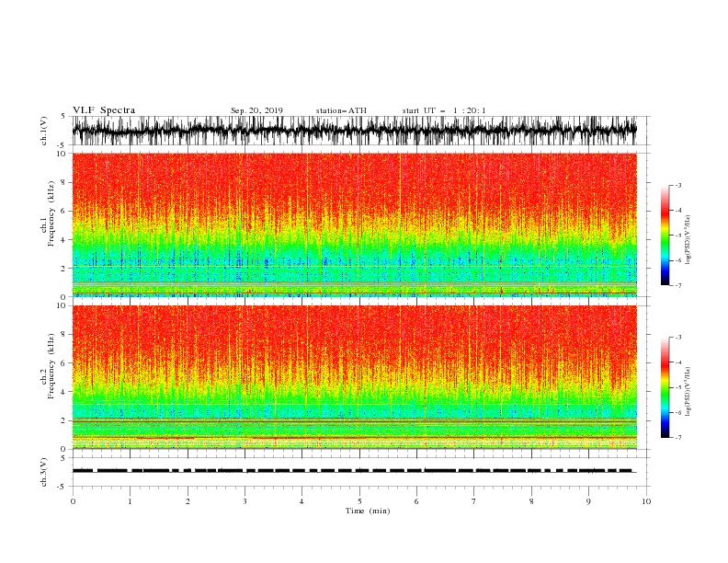Click the ch.1 spectrogram color scale bar
The height and width of the screenshot is (563, 728).
665,236
